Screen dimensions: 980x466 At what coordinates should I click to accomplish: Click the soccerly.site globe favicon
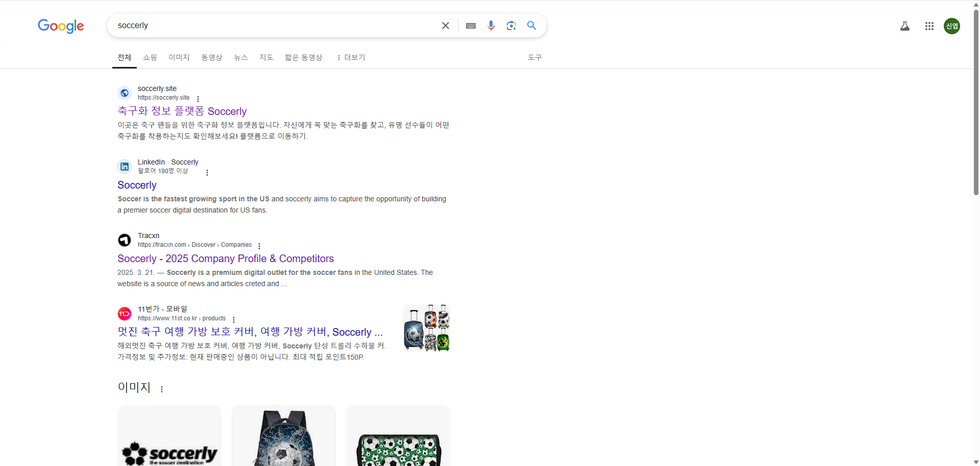pos(125,93)
